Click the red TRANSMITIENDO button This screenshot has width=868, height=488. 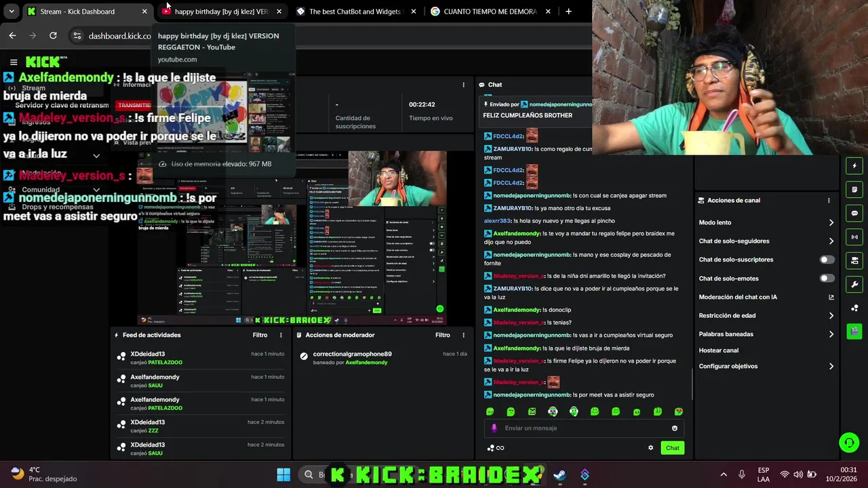click(134, 105)
